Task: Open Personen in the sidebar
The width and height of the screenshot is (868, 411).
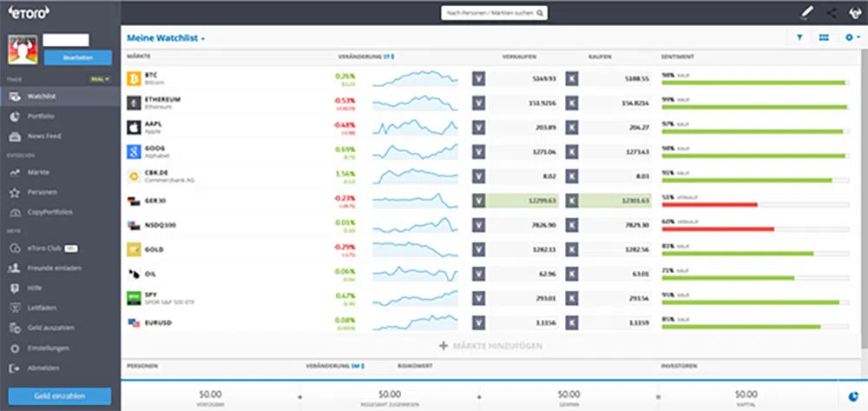Action: click(x=60, y=192)
